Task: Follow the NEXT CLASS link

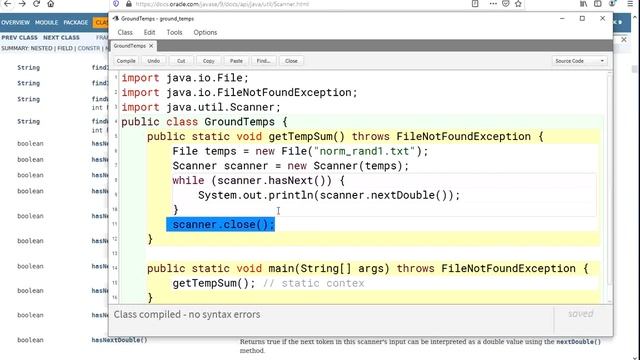Action: [61, 38]
